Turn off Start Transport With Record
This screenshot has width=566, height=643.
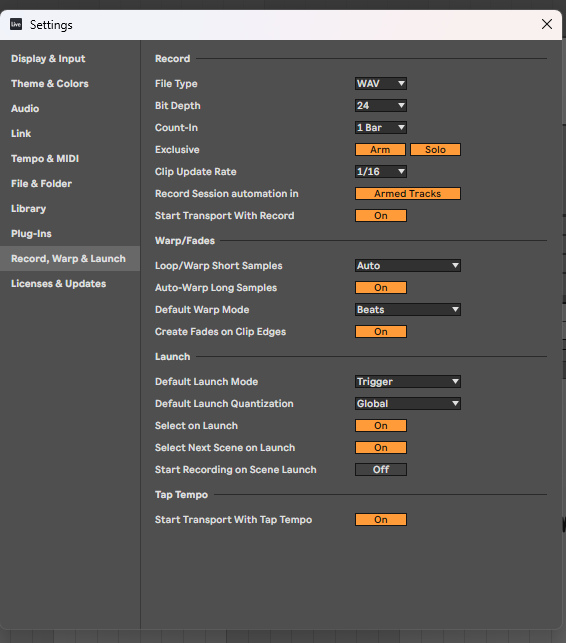point(381,216)
